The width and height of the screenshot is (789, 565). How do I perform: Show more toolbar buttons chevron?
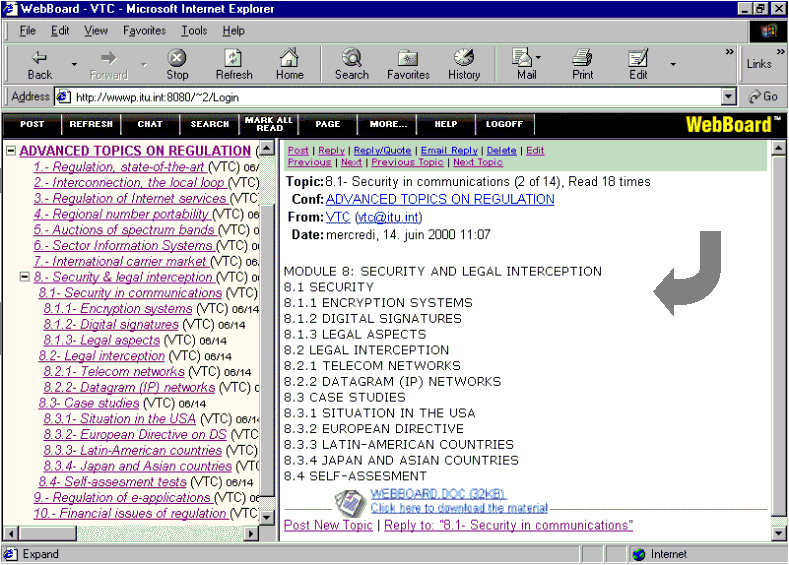pos(729,52)
